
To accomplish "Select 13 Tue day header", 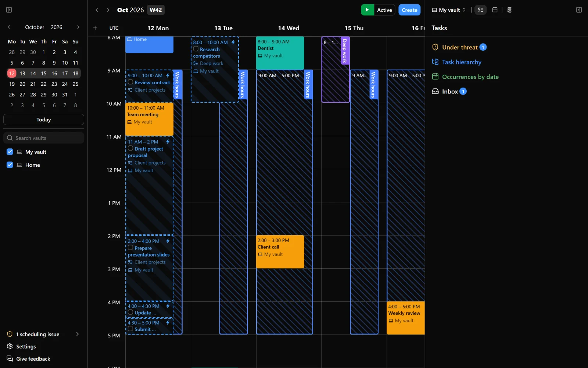I will coord(223,28).
